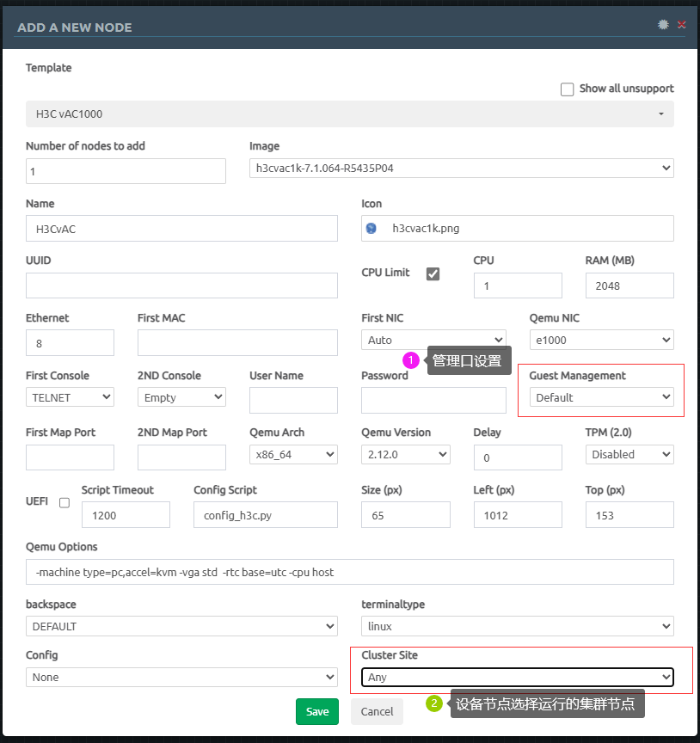This screenshot has height=743, width=700.
Task: Click the Script Timeout field
Action: 126,514
